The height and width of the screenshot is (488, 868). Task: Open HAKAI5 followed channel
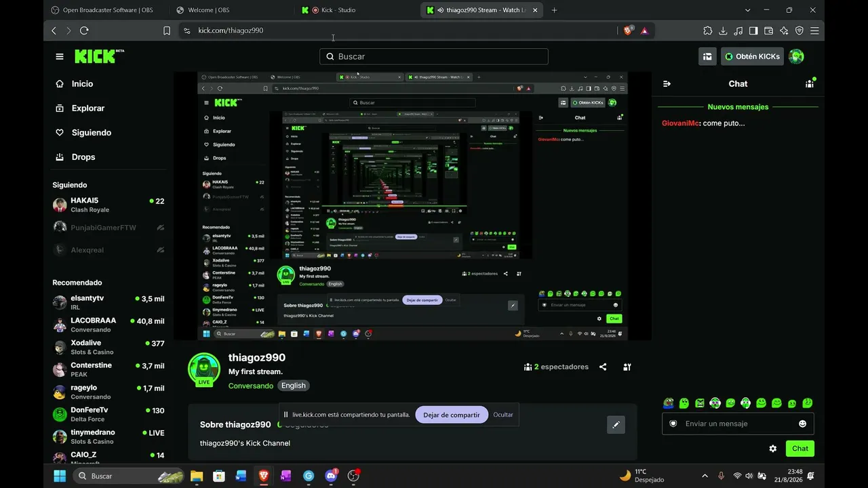tap(108, 205)
